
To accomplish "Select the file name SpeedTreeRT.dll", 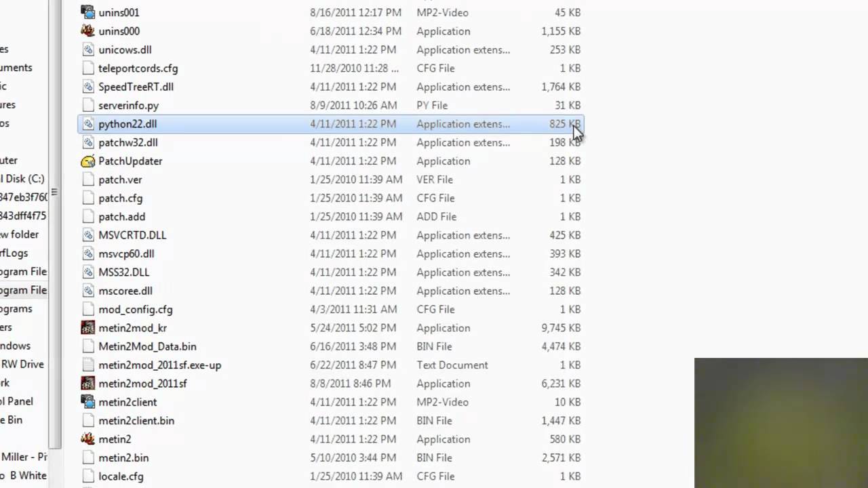I will pyautogui.click(x=136, y=87).
